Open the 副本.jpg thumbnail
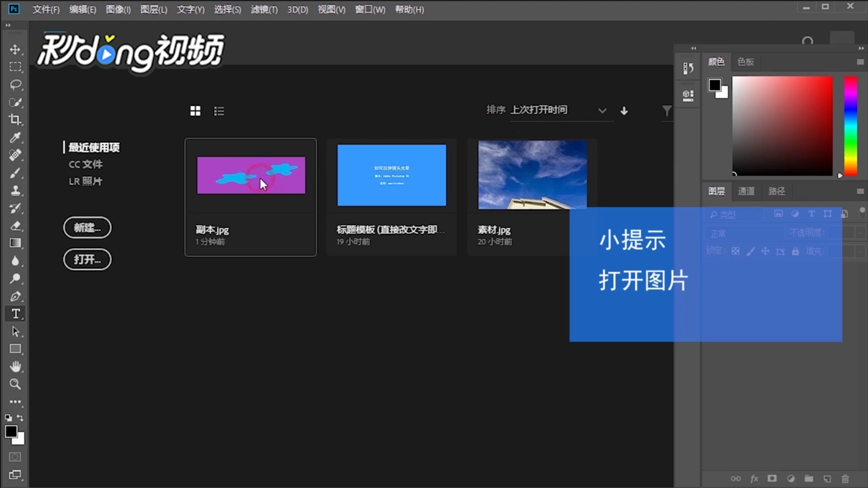 251,175
